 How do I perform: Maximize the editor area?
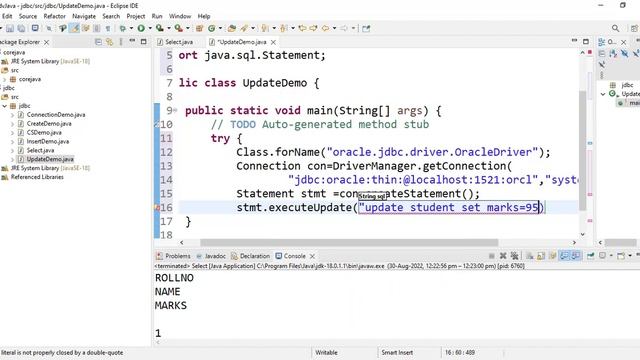[586, 41]
